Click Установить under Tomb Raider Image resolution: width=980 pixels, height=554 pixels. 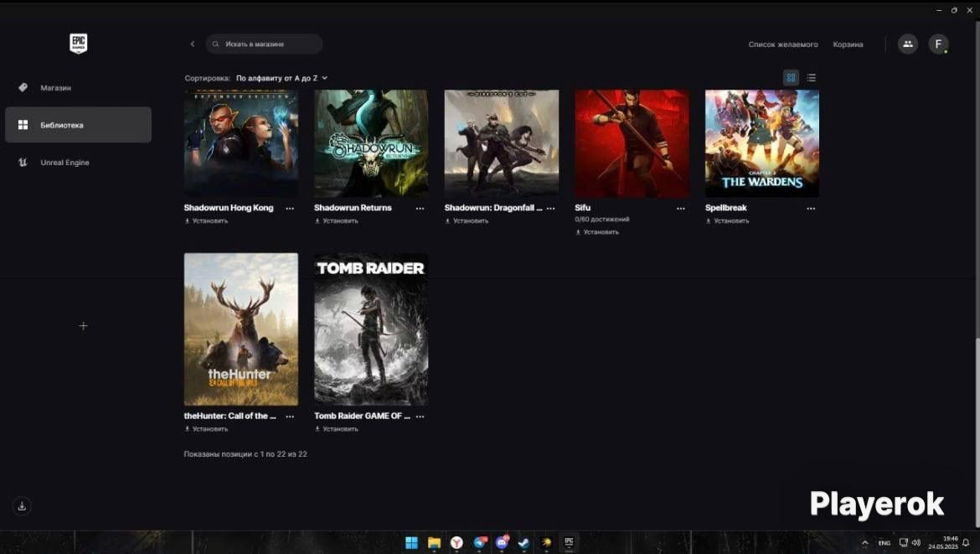click(x=336, y=429)
